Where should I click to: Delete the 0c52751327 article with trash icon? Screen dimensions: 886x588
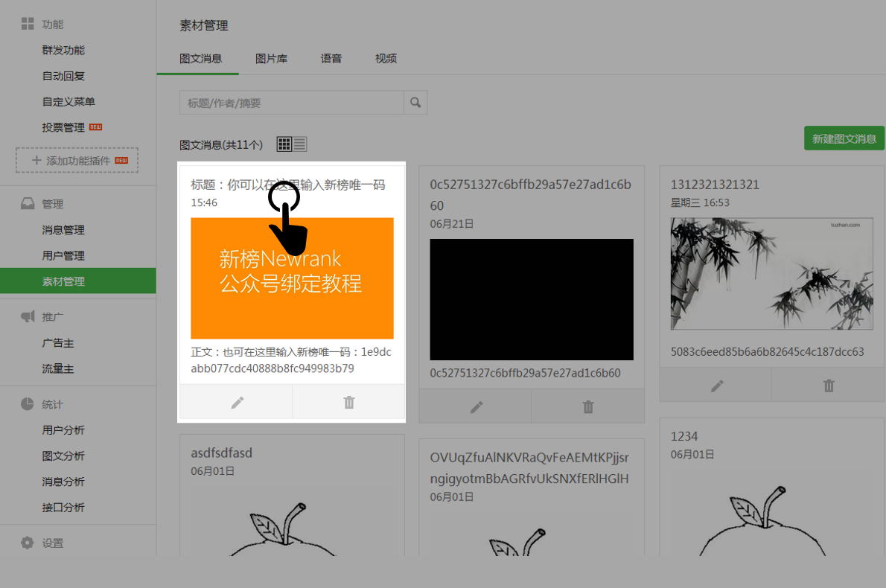pyautogui.click(x=588, y=406)
